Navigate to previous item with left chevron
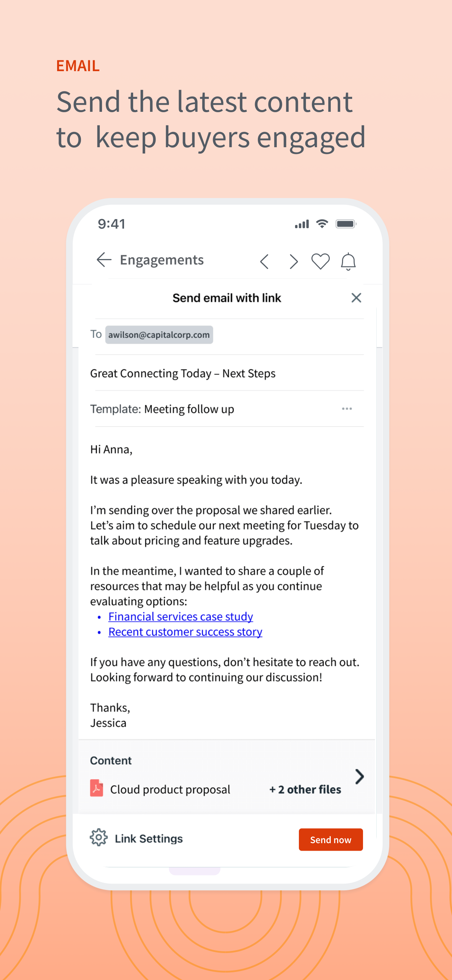 (265, 261)
